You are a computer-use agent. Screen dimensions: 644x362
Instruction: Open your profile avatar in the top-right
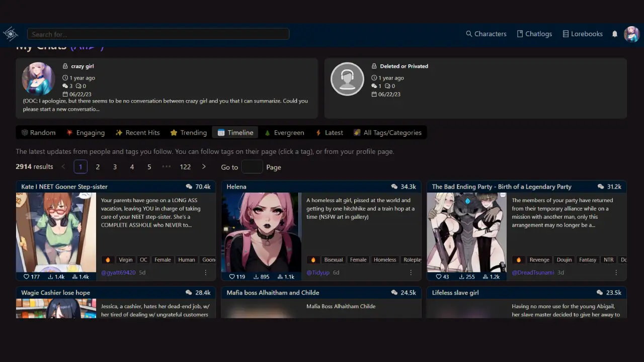click(x=632, y=34)
